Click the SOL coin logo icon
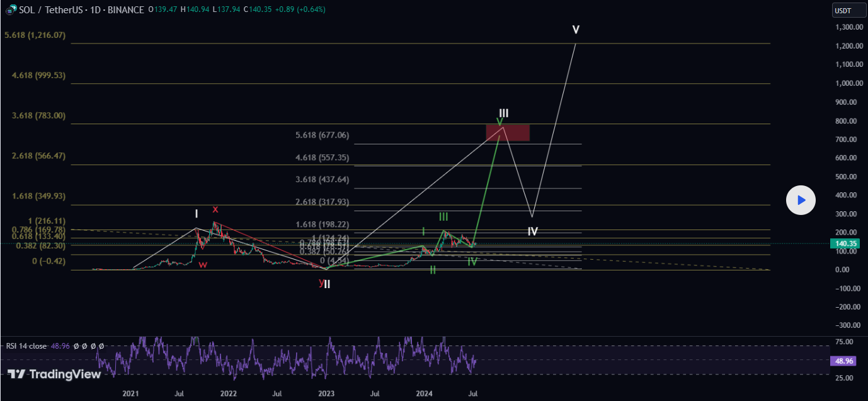Screen dimensions: 868x401 click(10, 10)
